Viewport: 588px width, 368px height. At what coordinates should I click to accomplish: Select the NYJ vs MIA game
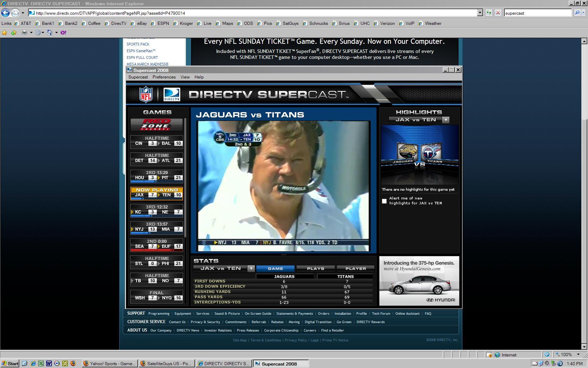pyautogui.click(x=156, y=227)
